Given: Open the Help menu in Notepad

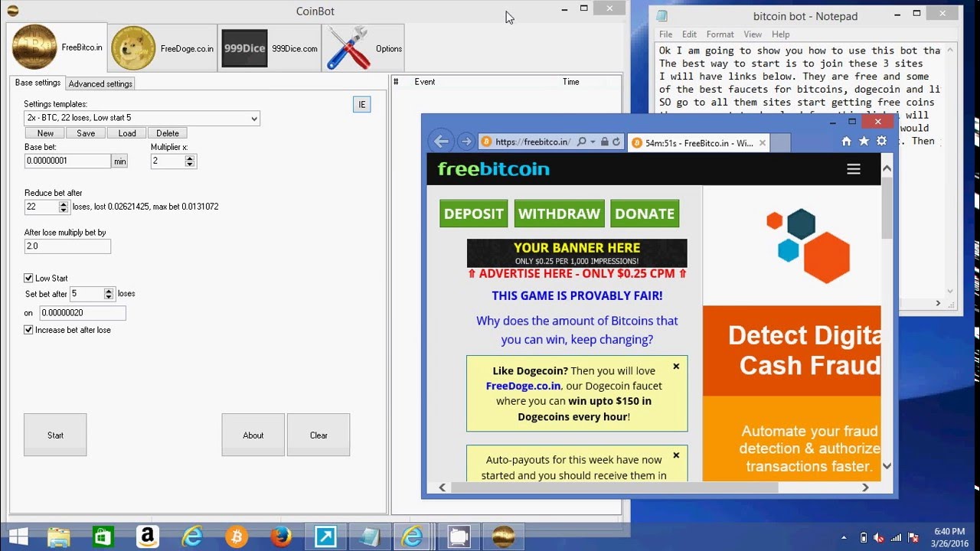Looking at the screenshot, I should click(780, 34).
